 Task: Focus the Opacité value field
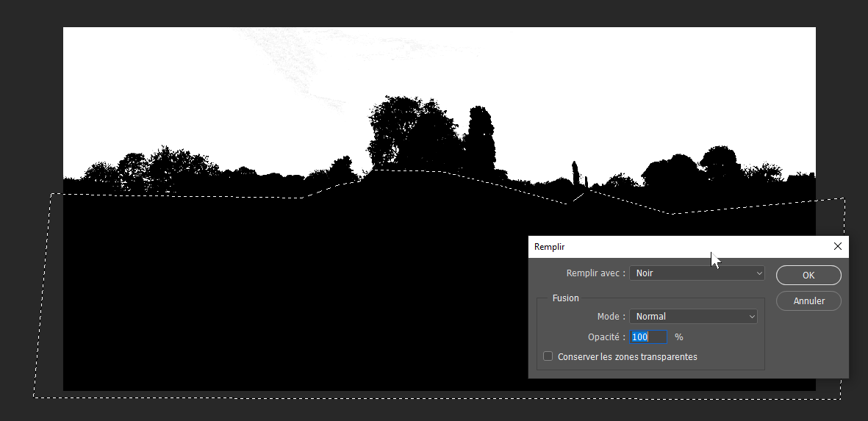click(648, 337)
